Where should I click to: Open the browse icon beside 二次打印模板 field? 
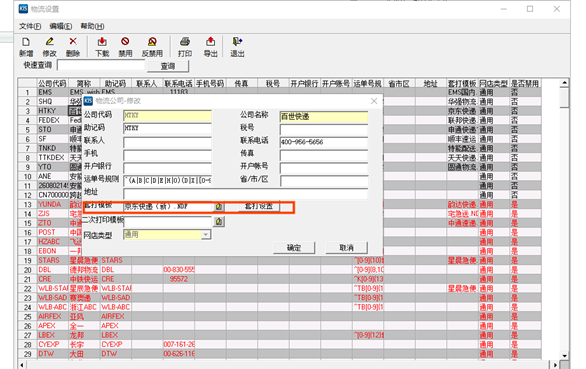[x=219, y=222]
